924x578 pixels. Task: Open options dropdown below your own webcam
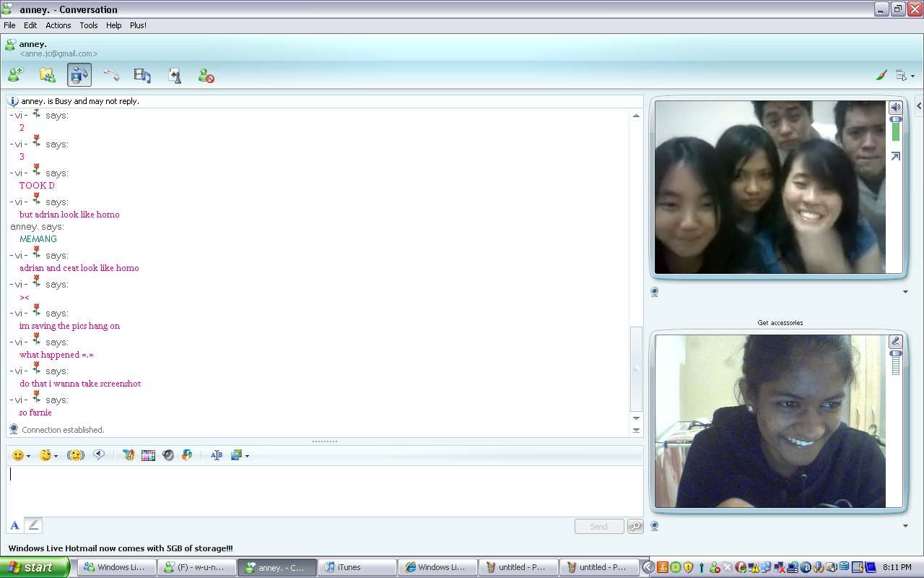(x=905, y=526)
